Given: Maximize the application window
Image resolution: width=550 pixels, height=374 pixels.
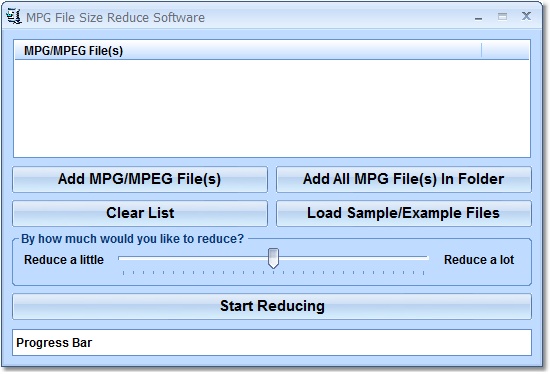Looking at the screenshot, I should [502, 16].
